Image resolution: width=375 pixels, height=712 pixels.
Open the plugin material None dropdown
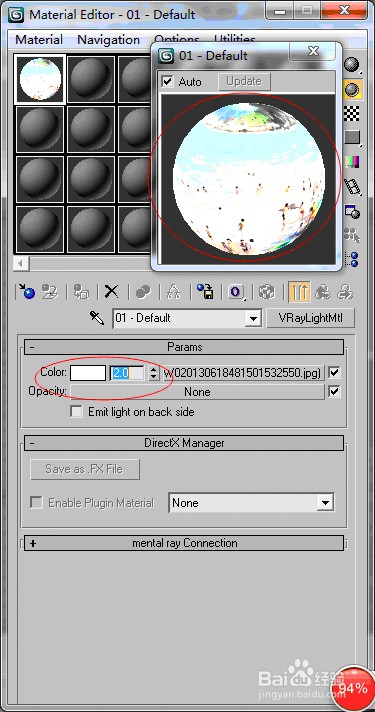325,503
